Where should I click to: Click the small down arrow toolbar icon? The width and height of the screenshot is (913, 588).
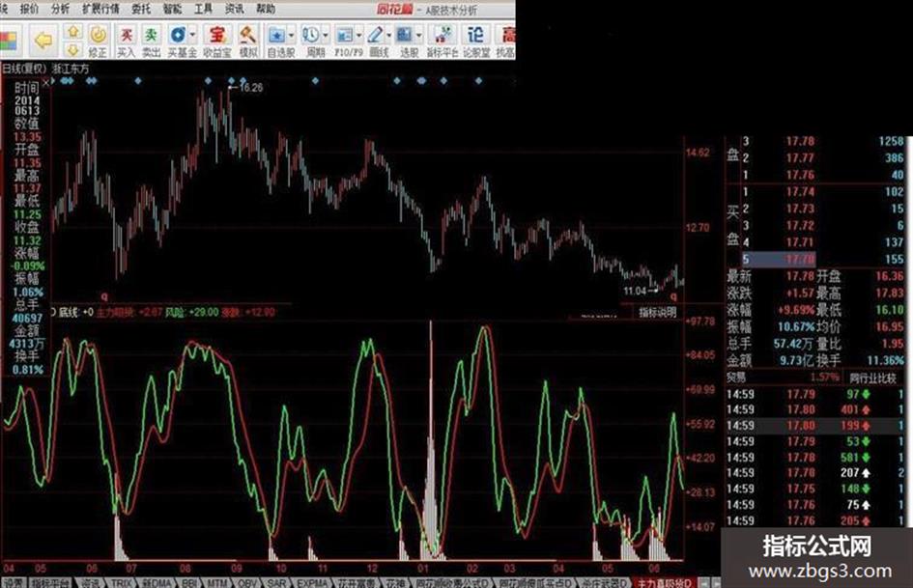coord(72,49)
